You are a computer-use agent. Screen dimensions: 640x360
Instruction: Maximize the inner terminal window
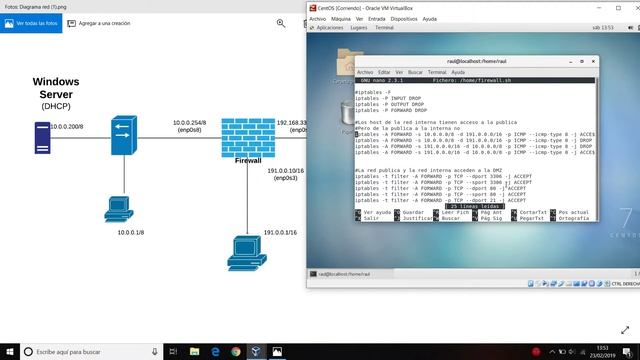[x=582, y=62]
